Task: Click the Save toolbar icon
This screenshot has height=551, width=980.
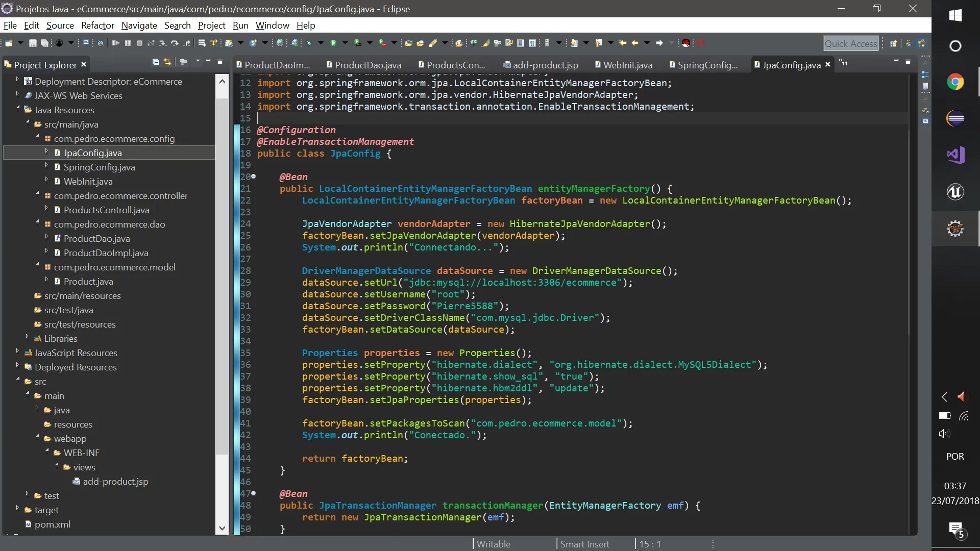Action: (33, 43)
